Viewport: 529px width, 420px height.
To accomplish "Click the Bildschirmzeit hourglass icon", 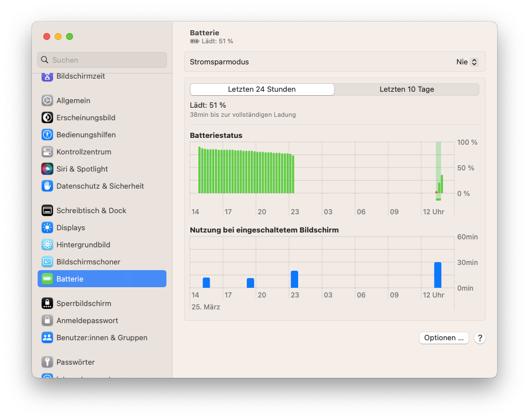I will click(47, 76).
